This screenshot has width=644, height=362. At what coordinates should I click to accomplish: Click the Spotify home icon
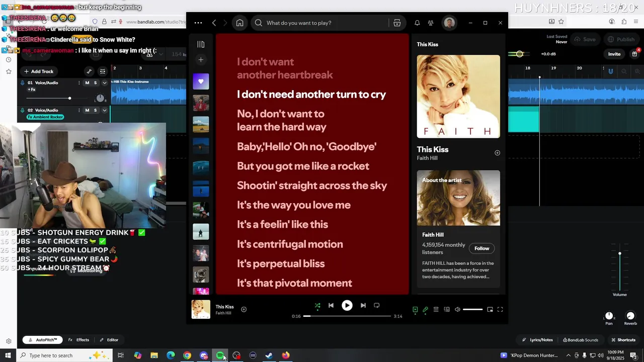(x=240, y=23)
